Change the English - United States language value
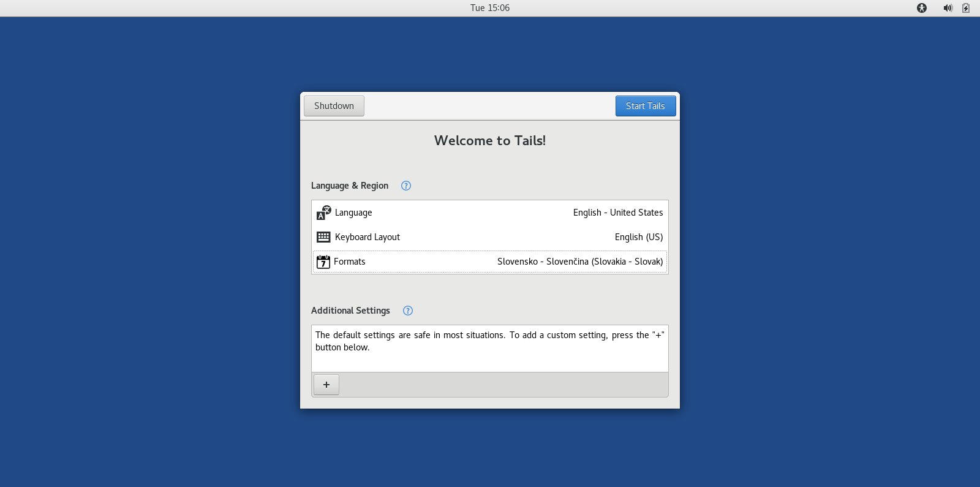Viewport: 980px width, 487px height. (x=617, y=213)
